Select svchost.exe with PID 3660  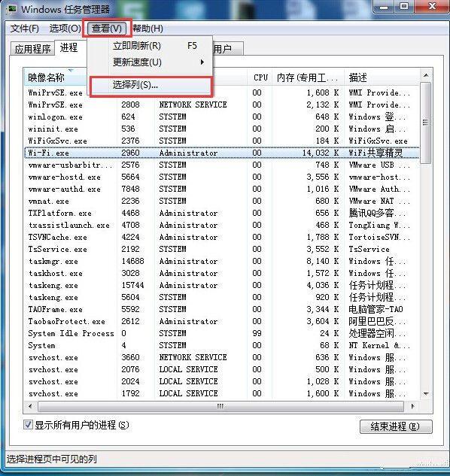[x=222, y=357]
